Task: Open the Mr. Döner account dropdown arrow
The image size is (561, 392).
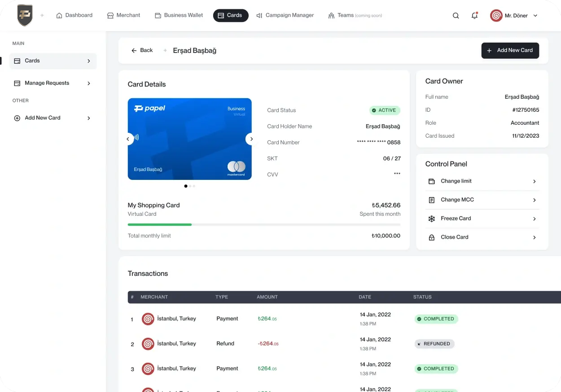Action: 535,16
